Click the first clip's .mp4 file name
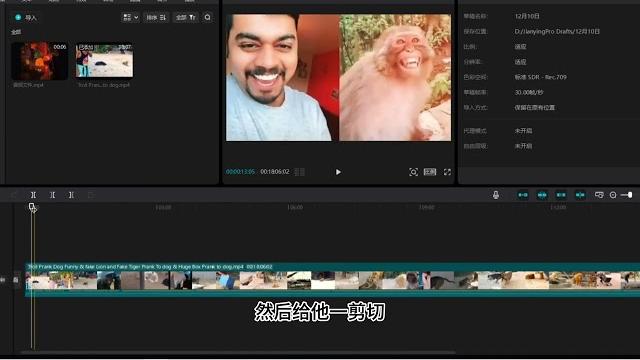 click(28, 85)
